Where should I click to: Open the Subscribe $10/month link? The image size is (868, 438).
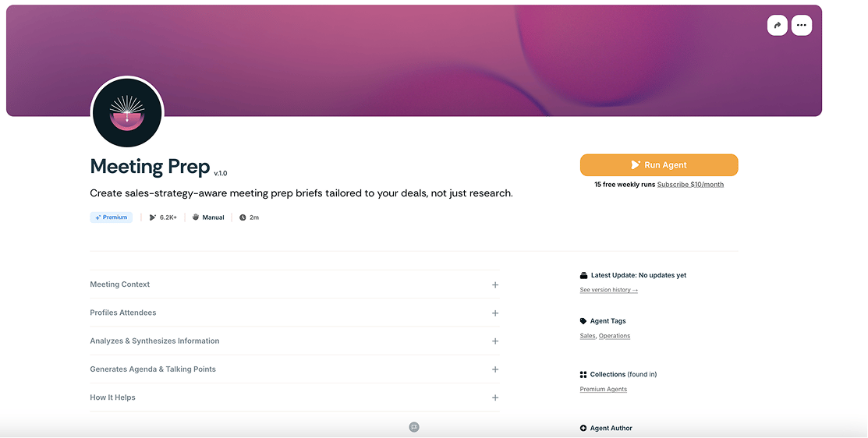(x=690, y=185)
